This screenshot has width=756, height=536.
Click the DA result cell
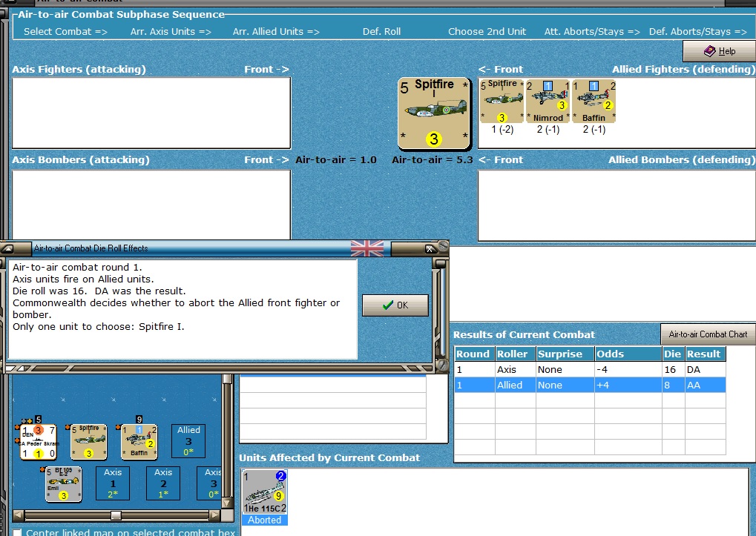(x=706, y=369)
